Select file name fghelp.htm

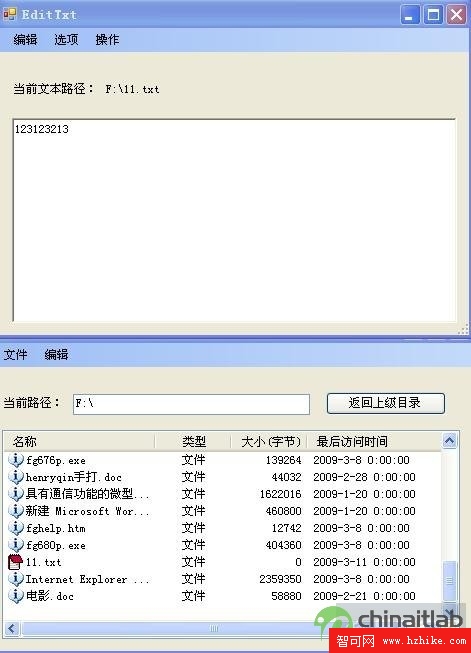[56, 528]
